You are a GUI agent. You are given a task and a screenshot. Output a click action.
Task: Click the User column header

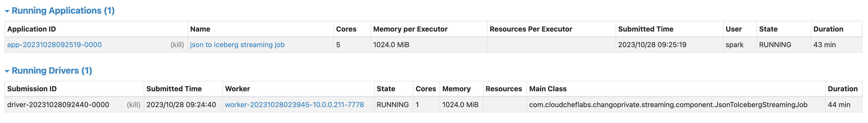tap(734, 29)
